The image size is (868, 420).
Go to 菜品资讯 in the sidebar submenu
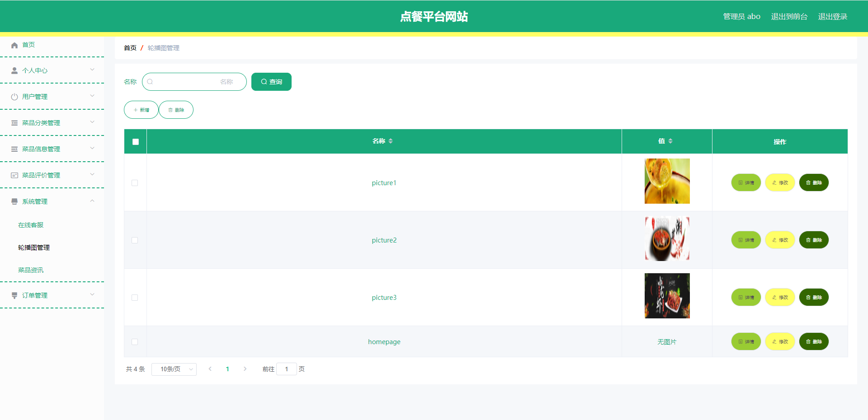tap(31, 270)
